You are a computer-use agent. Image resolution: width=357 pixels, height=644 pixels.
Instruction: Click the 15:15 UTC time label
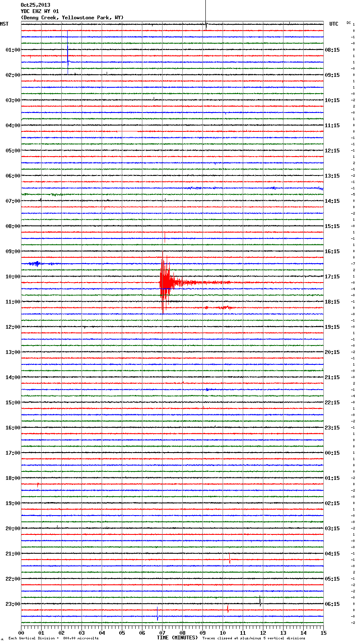[332, 226]
